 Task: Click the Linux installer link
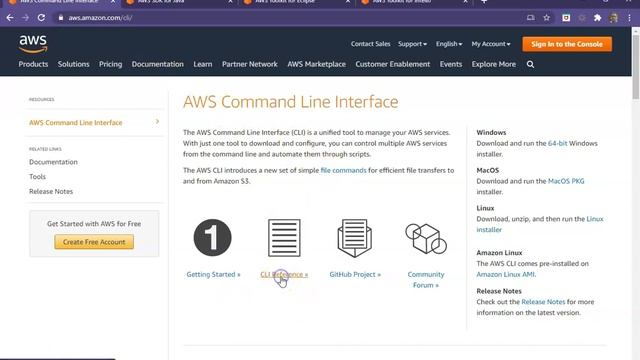540,224
